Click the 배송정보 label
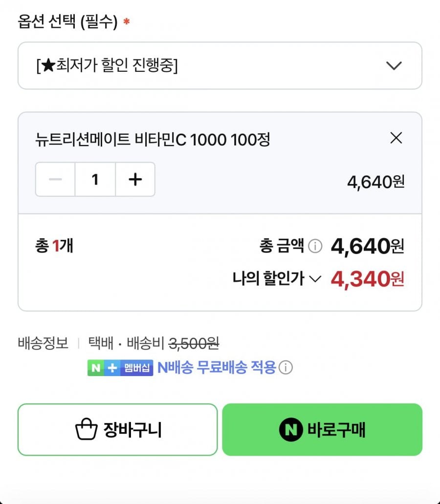The height and width of the screenshot is (504, 440). [43, 343]
